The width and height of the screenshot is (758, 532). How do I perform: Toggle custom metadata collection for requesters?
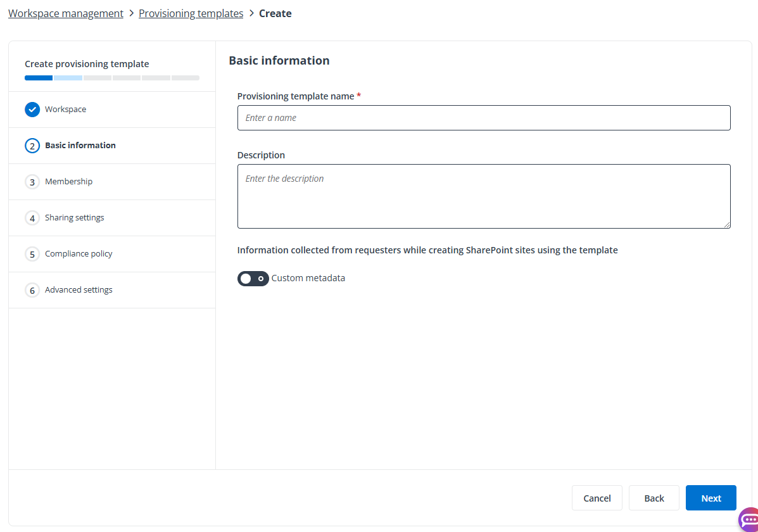pyautogui.click(x=253, y=278)
